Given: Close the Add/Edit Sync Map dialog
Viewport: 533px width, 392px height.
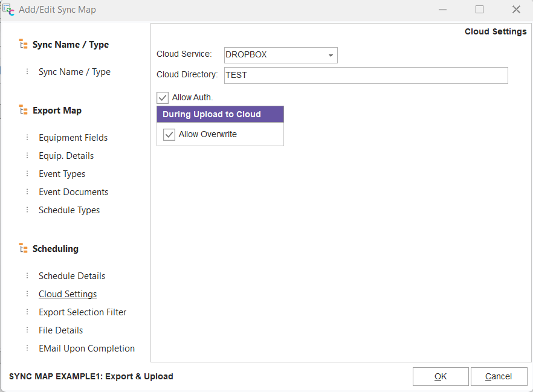Looking at the screenshot, I should [x=516, y=9].
